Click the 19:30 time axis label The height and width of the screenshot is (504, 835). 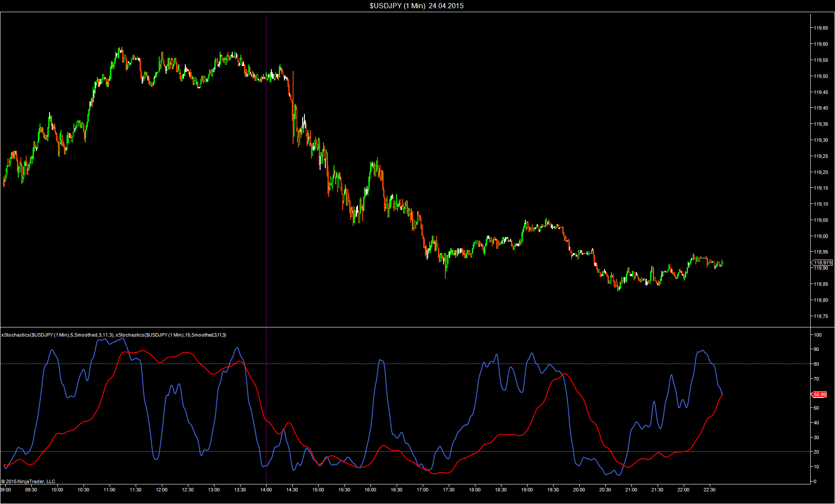click(553, 490)
